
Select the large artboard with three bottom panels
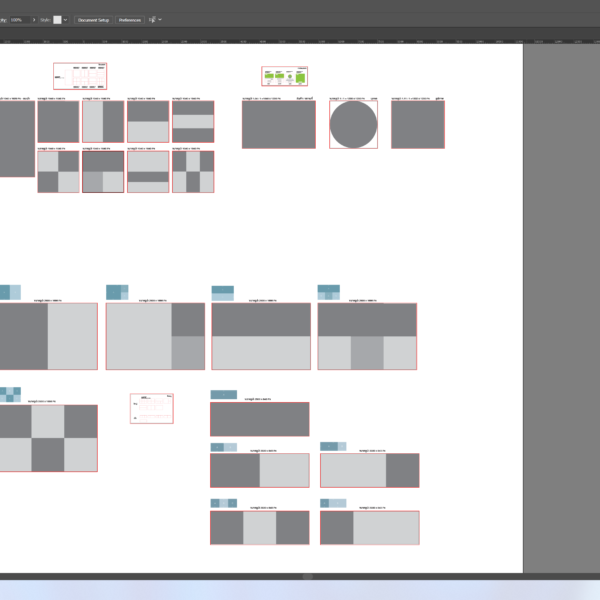(x=367, y=336)
